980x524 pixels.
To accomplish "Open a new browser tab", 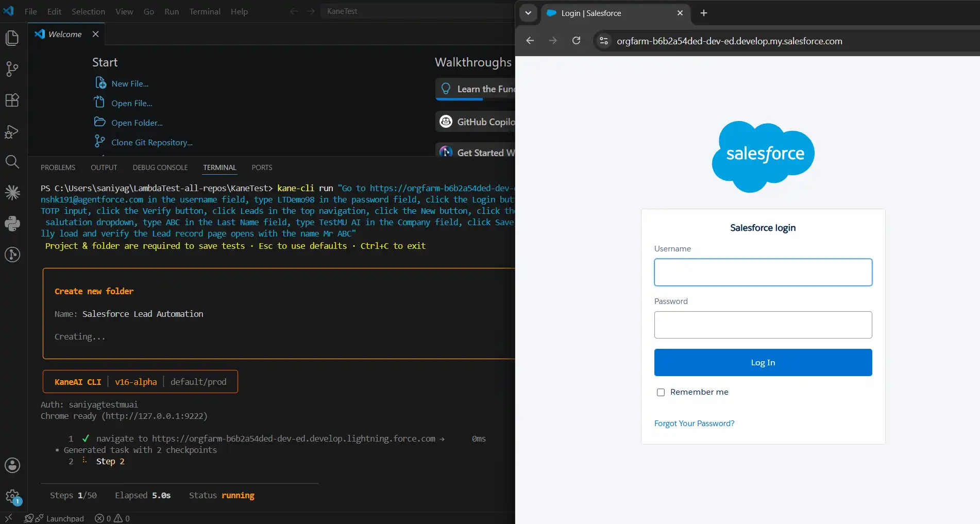I will pyautogui.click(x=704, y=13).
